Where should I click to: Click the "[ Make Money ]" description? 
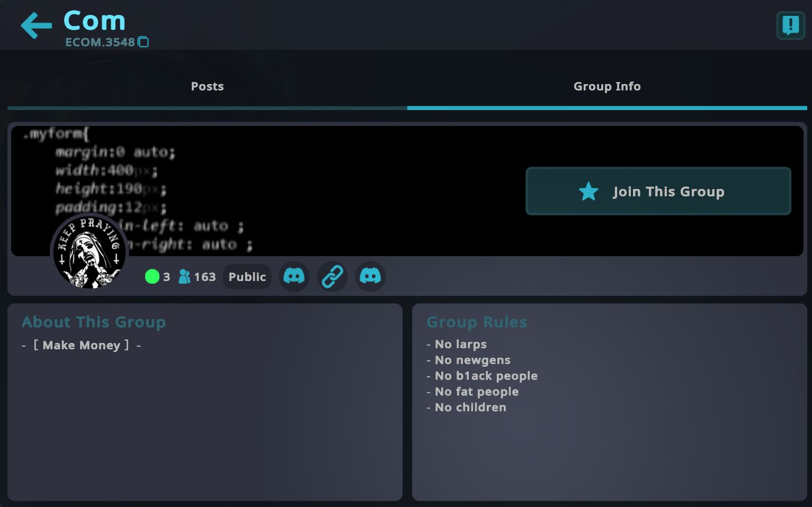82,345
